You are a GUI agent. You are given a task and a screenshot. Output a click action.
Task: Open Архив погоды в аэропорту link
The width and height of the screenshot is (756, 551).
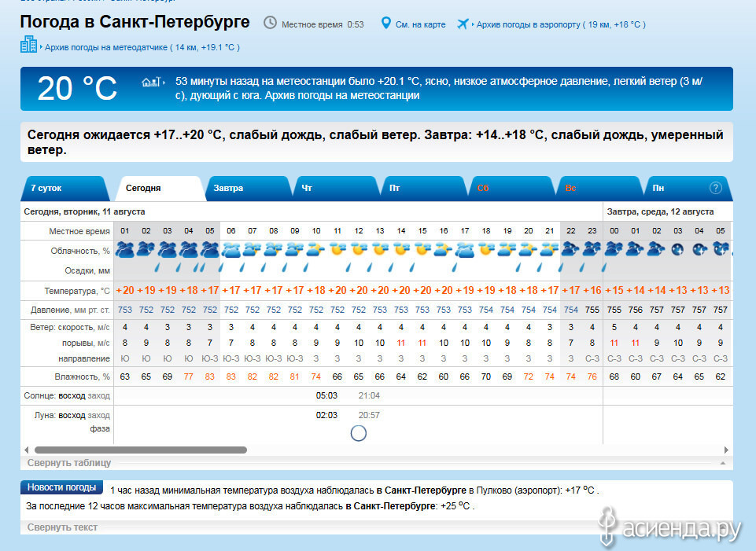(561, 24)
